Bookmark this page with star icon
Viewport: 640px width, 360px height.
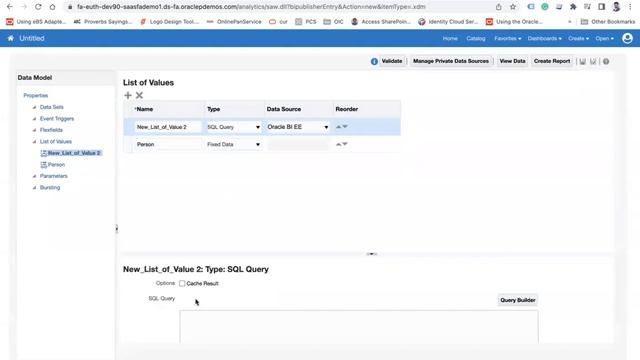pos(513,7)
